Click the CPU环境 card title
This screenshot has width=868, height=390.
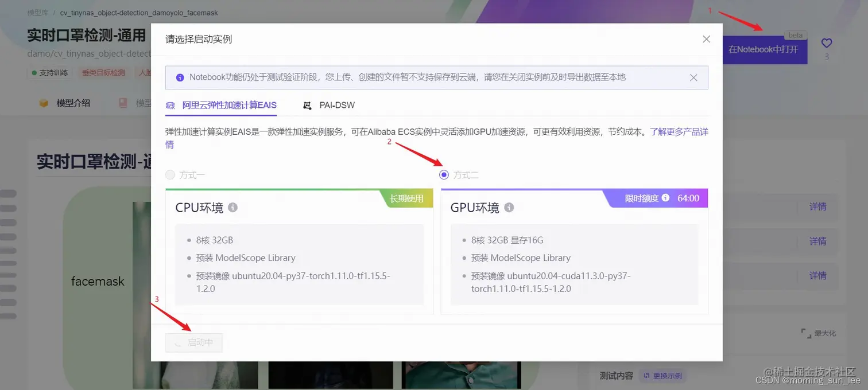pyautogui.click(x=199, y=208)
